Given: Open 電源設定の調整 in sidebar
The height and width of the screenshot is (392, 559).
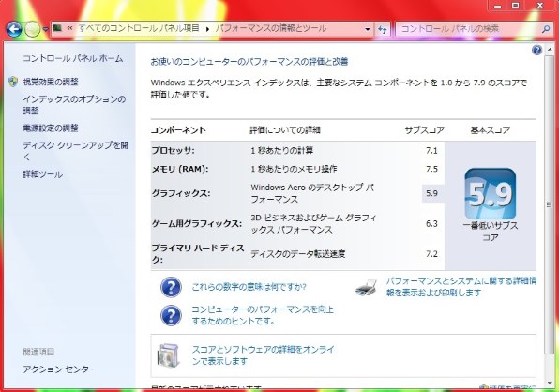Looking at the screenshot, I should pos(51,128).
